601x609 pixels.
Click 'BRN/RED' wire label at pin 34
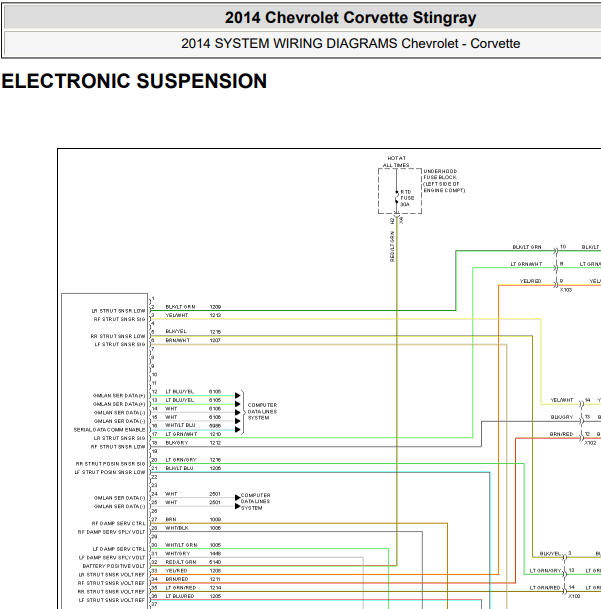click(177, 579)
